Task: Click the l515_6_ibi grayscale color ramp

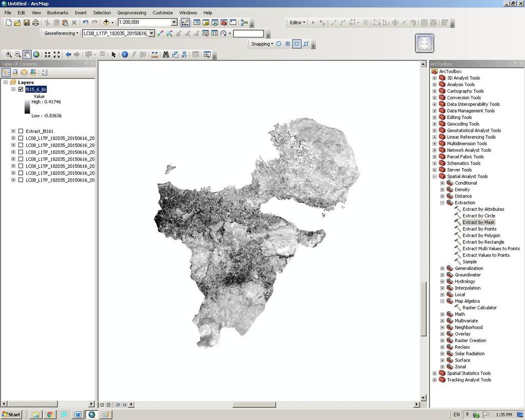Action: pos(27,107)
